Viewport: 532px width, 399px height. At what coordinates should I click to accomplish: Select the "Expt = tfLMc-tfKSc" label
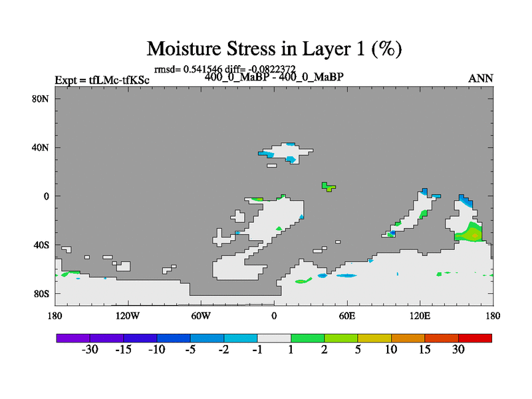coord(102,80)
